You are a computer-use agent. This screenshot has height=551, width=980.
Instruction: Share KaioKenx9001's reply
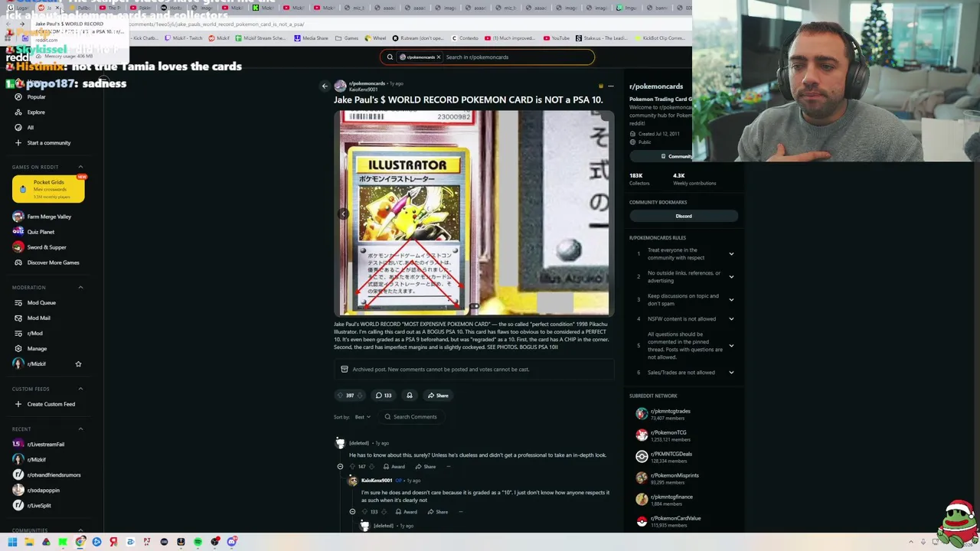click(438, 512)
